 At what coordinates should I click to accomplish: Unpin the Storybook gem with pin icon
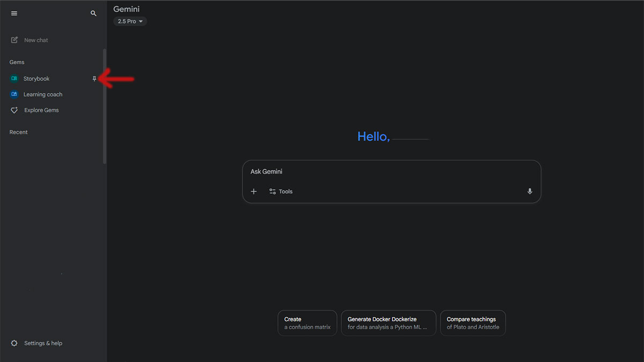coord(94,79)
